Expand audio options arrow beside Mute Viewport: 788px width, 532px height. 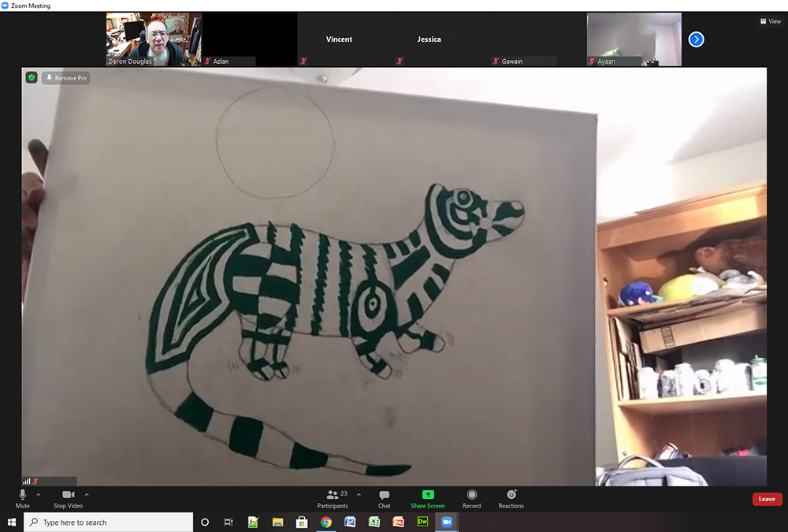tap(39, 494)
